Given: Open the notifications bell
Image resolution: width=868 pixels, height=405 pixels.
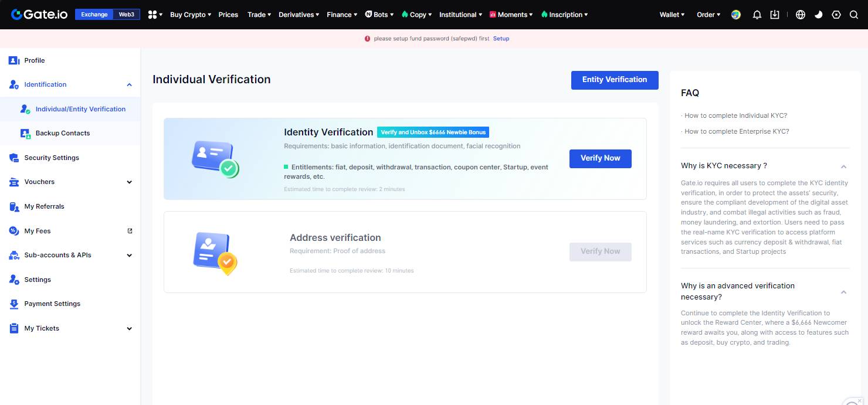Looking at the screenshot, I should click(757, 15).
